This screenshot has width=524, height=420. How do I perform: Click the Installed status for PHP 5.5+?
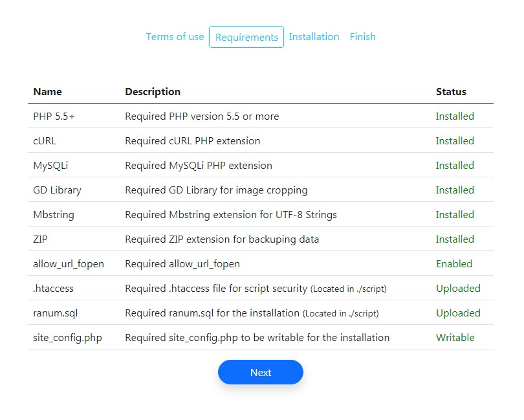pos(455,116)
